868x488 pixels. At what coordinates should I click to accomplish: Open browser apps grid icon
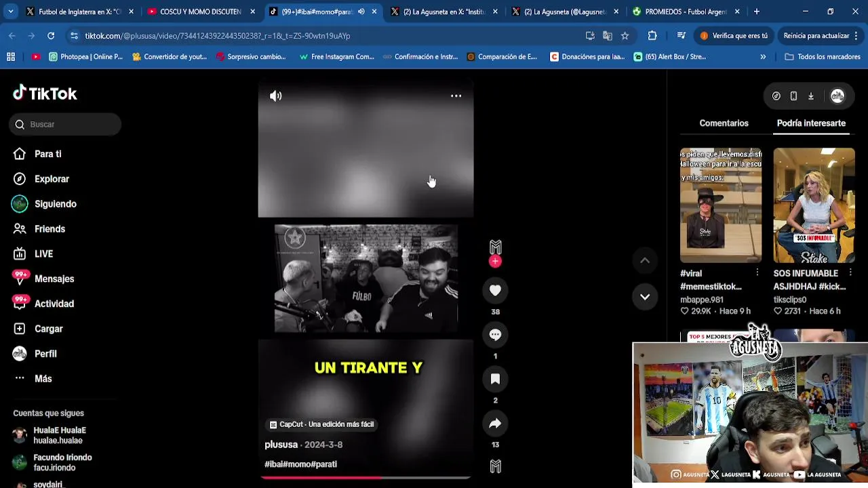click(11, 57)
